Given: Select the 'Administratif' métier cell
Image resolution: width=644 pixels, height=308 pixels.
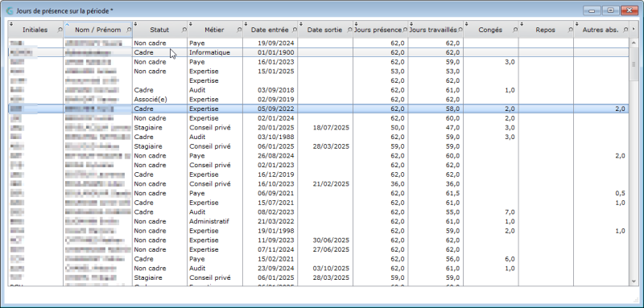Looking at the screenshot, I should pyautogui.click(x=209, y=221).
